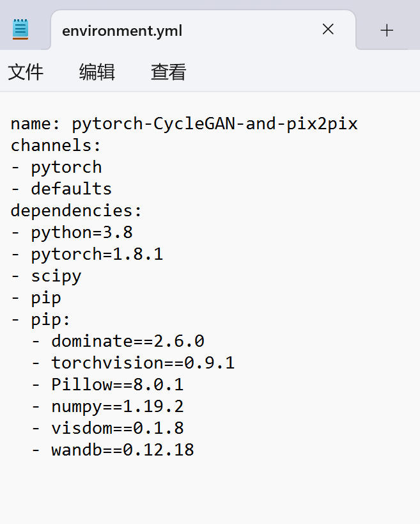The height and width of the screenshot is (524, 420).
Task: Open the 查看 menu
Action: 169,72
